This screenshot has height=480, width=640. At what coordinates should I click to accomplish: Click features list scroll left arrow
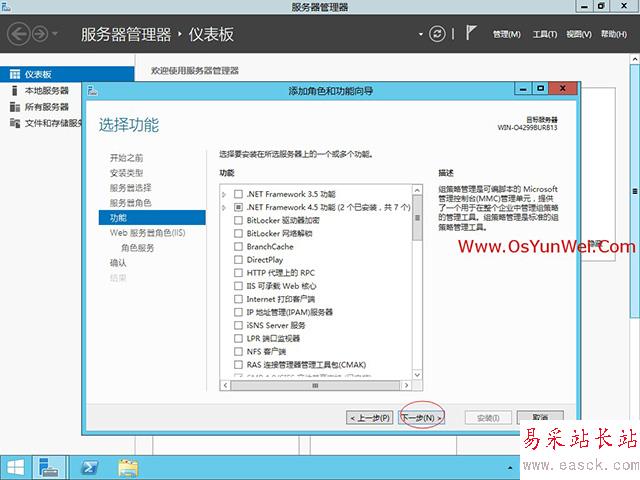point(225,385)
